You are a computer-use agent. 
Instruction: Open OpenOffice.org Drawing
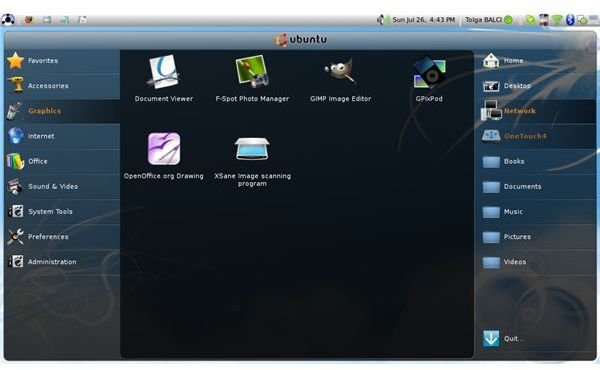click(x=164, y=156)
